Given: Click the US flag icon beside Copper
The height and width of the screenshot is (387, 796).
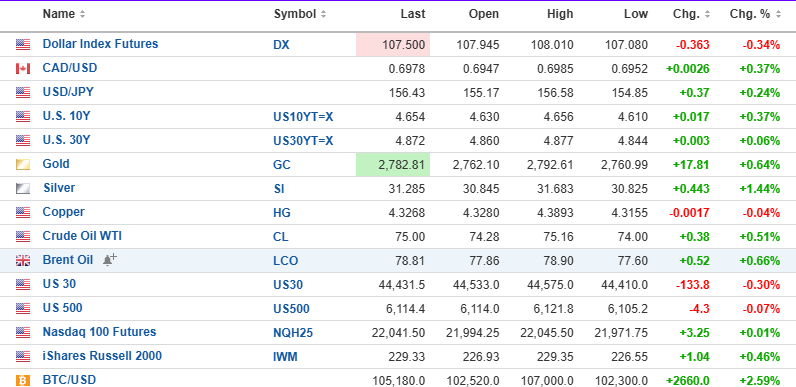Looking at the screenshot, I should [23, 212].
